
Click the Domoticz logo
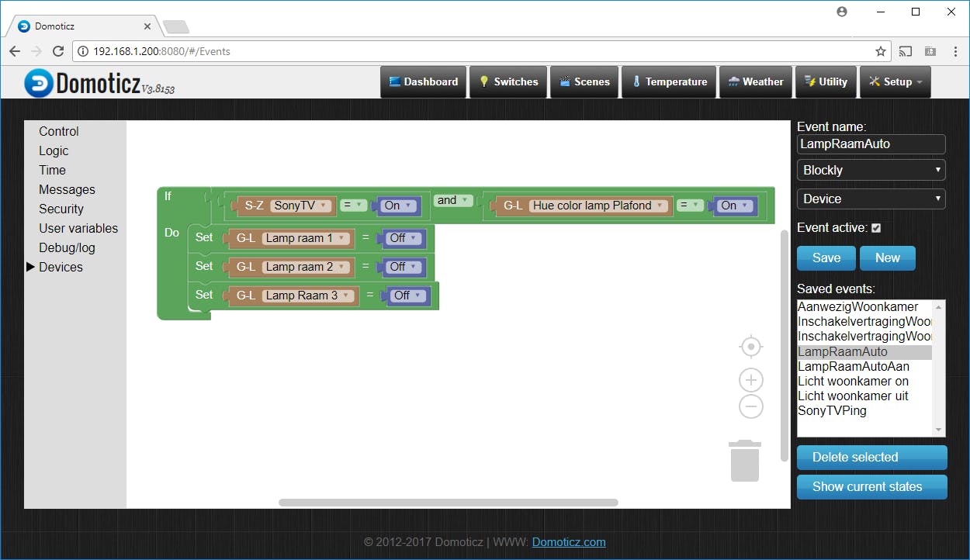(99, 83)
